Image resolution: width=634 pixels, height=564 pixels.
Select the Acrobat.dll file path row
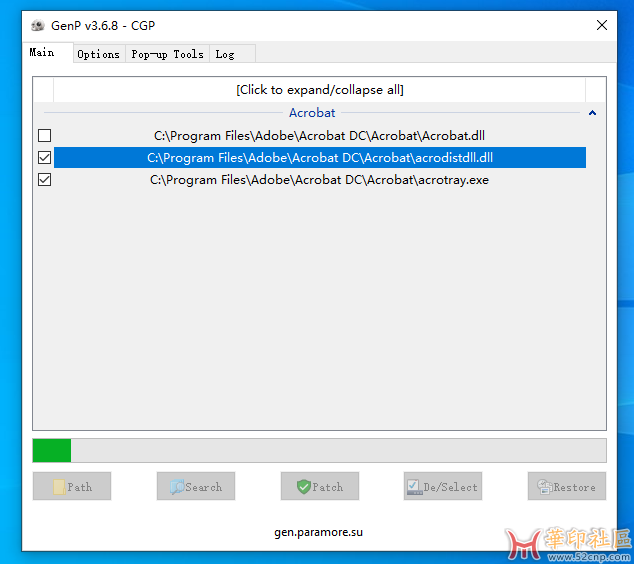319,135
